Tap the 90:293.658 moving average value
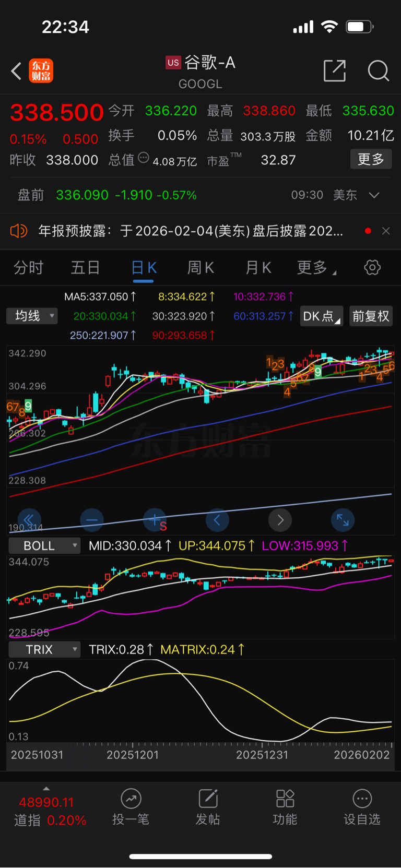The width and height of the screenshot is (401, 868). (184, 335)
